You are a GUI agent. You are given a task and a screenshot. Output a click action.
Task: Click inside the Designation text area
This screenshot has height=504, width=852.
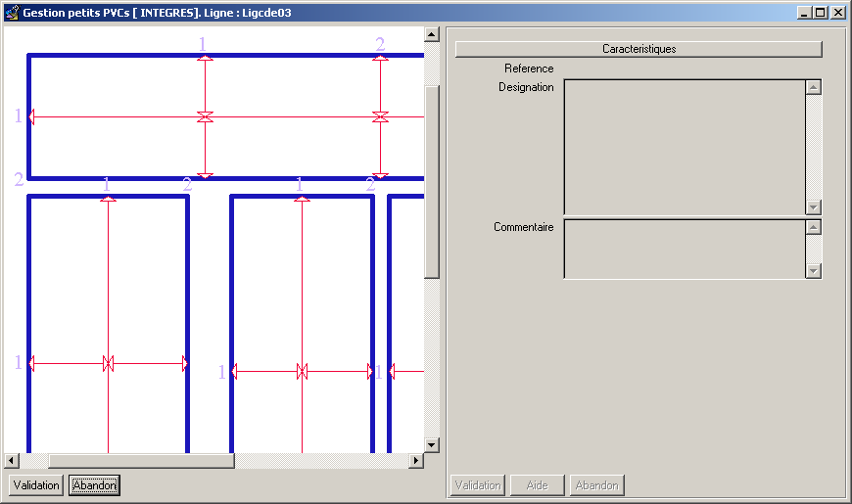tap(684, 147)
